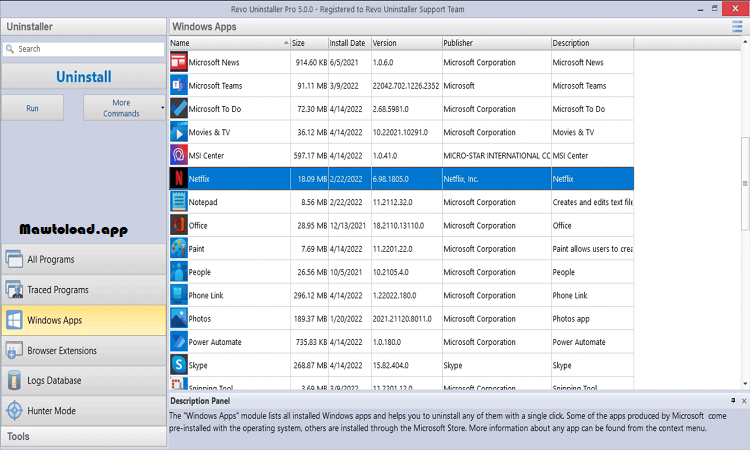Click the Run button
The image size is (750, 450).
coord(33,108)
